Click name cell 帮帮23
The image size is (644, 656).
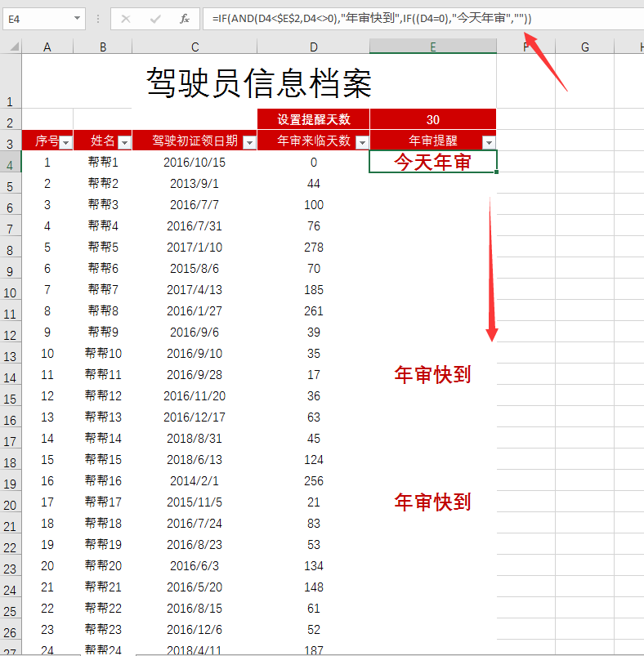click(103, 630)
